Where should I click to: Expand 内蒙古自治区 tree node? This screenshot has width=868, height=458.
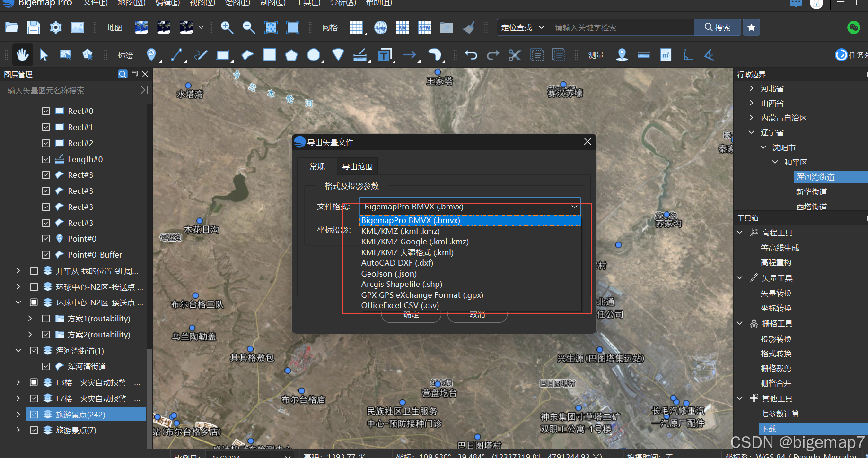pyautogui.click(x=751, y=118)
